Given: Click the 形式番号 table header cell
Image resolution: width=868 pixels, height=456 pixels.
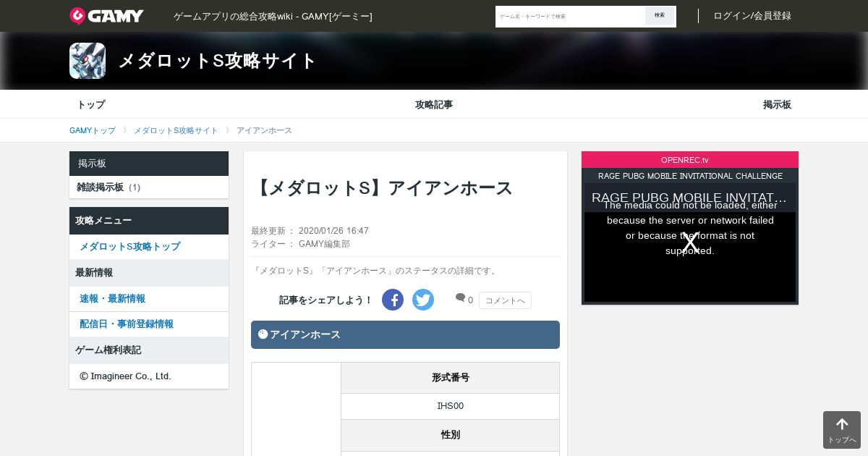Looking at the screenshot, I should 450,378.
